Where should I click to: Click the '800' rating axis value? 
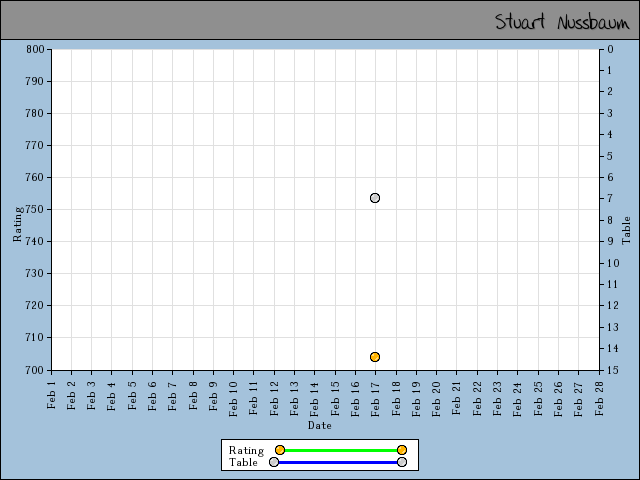point(36,49)
